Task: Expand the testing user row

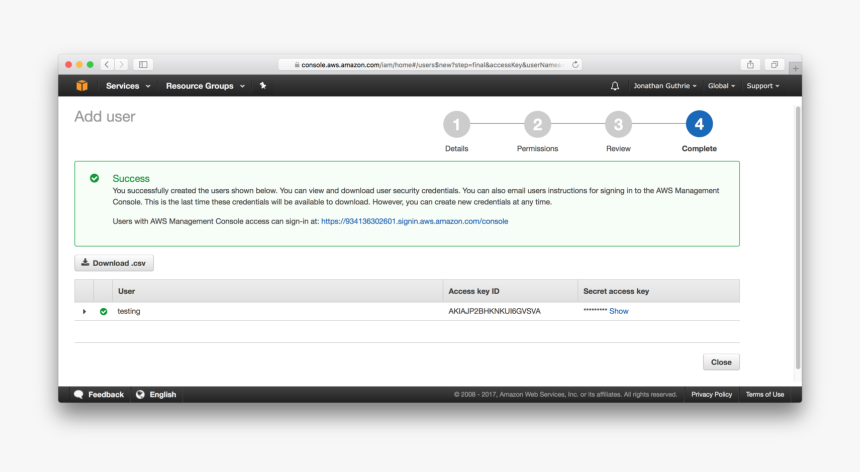Action: pyautogui.click(x=84, y=311)
